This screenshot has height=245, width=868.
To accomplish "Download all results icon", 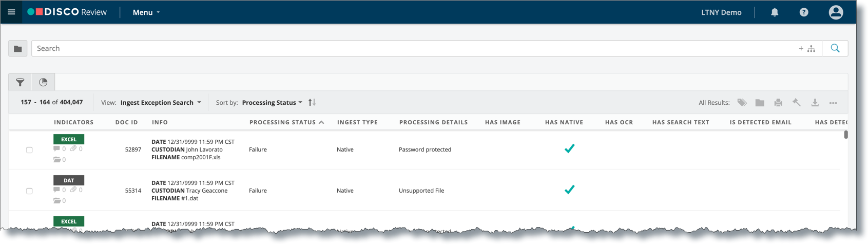I will pos(815,103).
